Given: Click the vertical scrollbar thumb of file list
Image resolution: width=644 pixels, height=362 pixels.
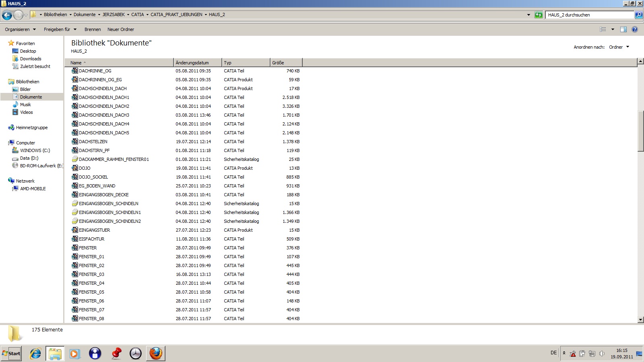Looking at the screenshot, I should (x=641, y=132).
